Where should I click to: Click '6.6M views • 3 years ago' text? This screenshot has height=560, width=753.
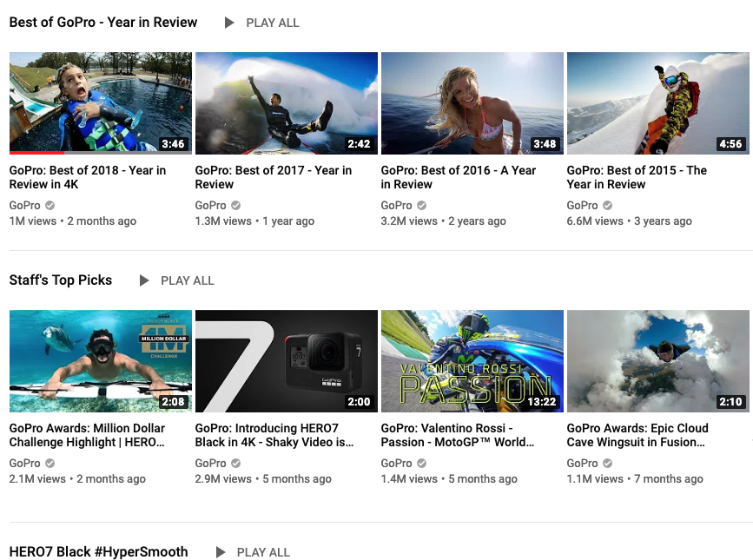click(x=630, y=221)
